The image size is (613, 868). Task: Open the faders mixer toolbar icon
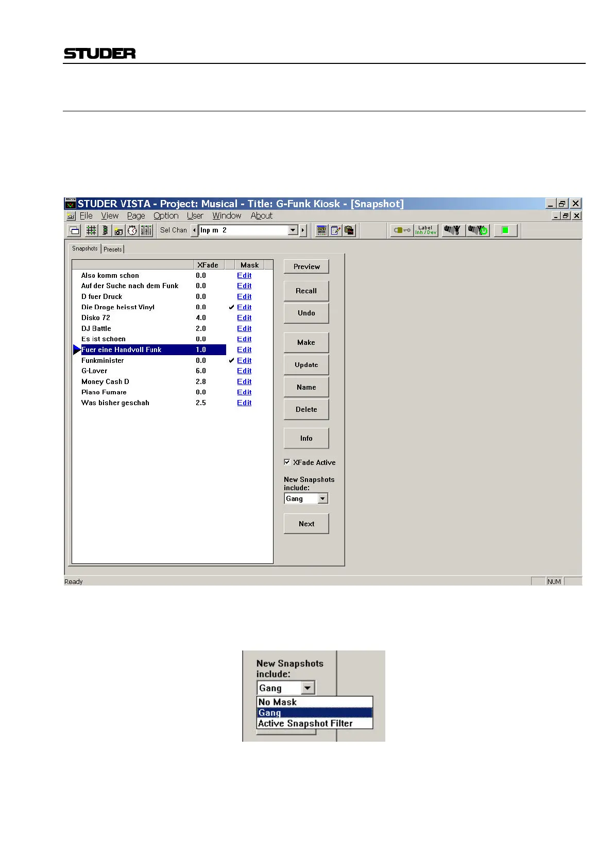146,230
